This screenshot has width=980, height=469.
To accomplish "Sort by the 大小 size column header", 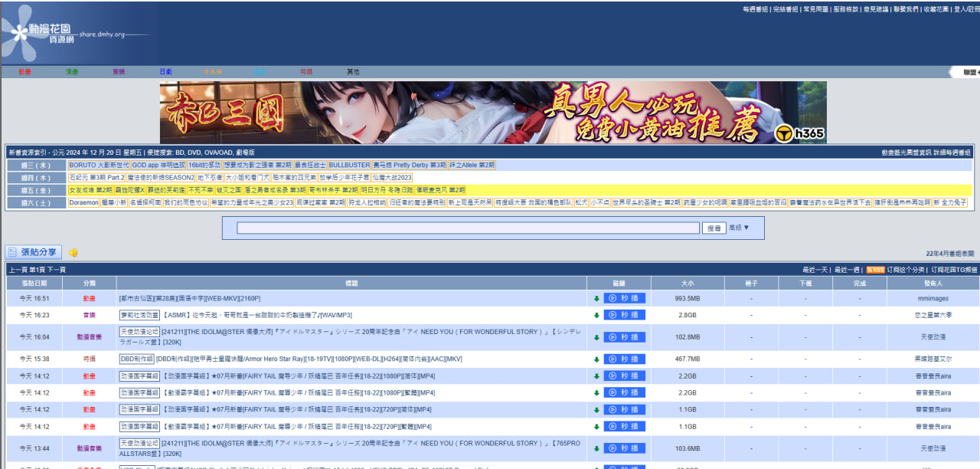I will click(687, 283).
